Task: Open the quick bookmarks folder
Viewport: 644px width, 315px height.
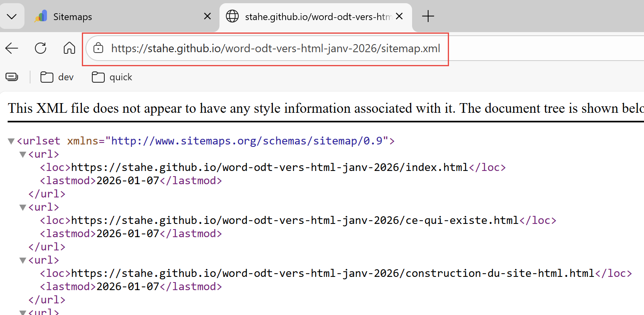Action: coord(112,77)
